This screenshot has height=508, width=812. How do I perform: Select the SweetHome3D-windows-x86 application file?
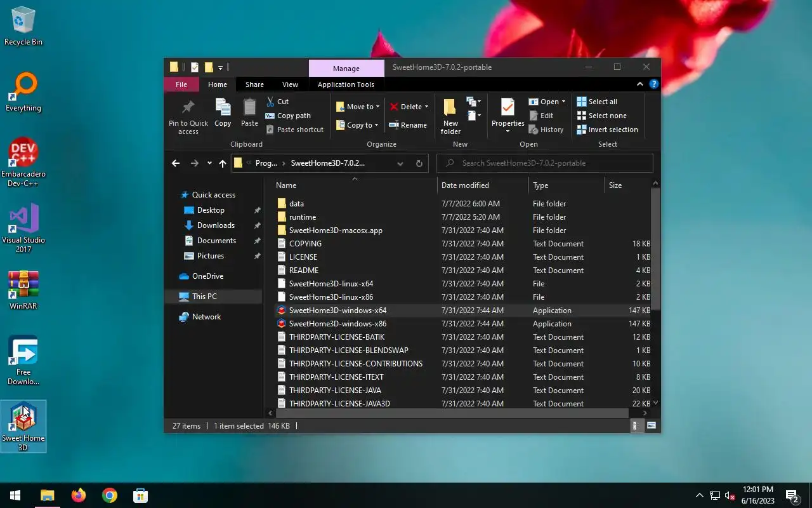point(337,324)
